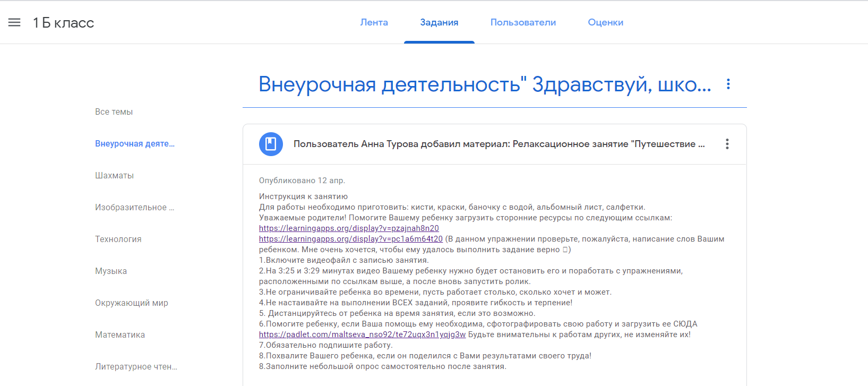Open material post three-dot menu

pos(727,144)
